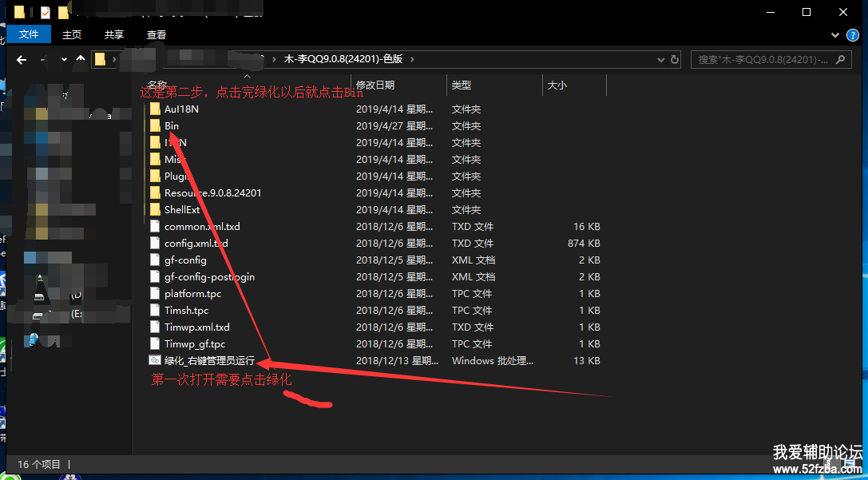The height and width of the screenshot is (480, 868).
Task: Go up one folder level
Action: [81, 58]
